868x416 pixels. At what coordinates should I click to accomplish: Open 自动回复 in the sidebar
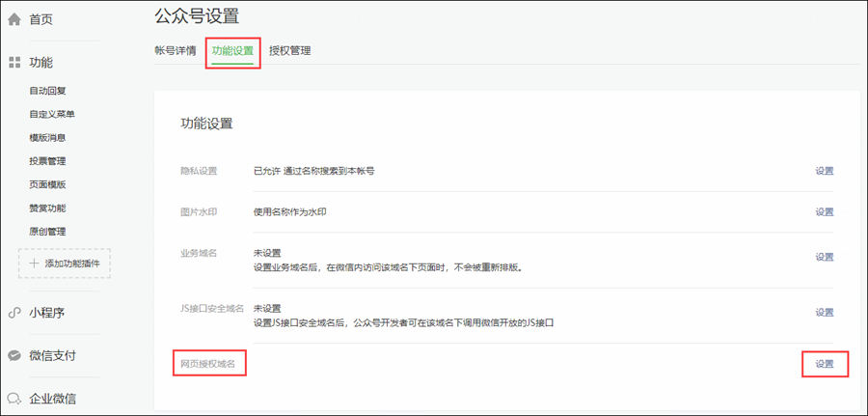[47, 91]
